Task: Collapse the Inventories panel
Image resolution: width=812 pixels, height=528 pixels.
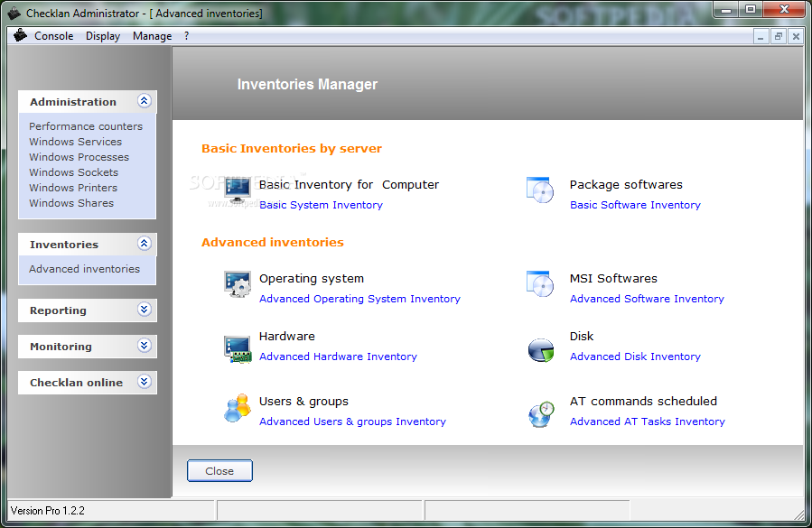Action: coord(145,244)
